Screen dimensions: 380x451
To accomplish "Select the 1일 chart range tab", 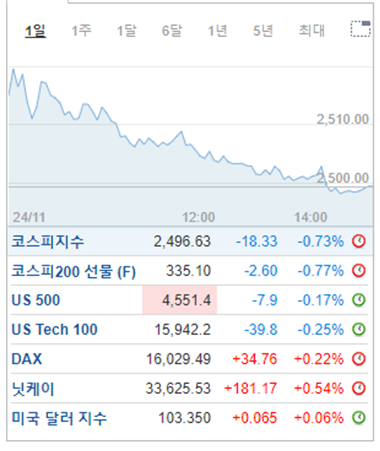I will (35, 31).
